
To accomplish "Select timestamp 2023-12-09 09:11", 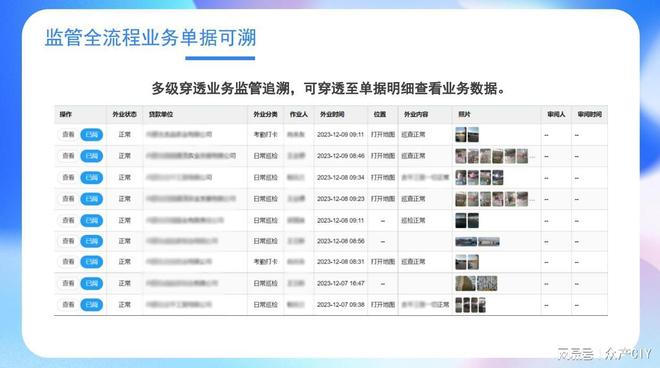I will coord(341,135).
